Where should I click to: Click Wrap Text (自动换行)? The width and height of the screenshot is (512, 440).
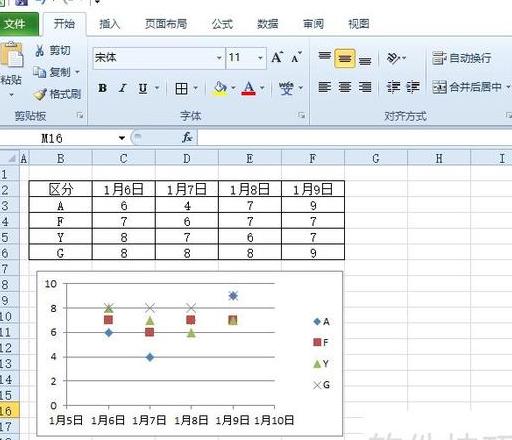[x=462, y=58]
